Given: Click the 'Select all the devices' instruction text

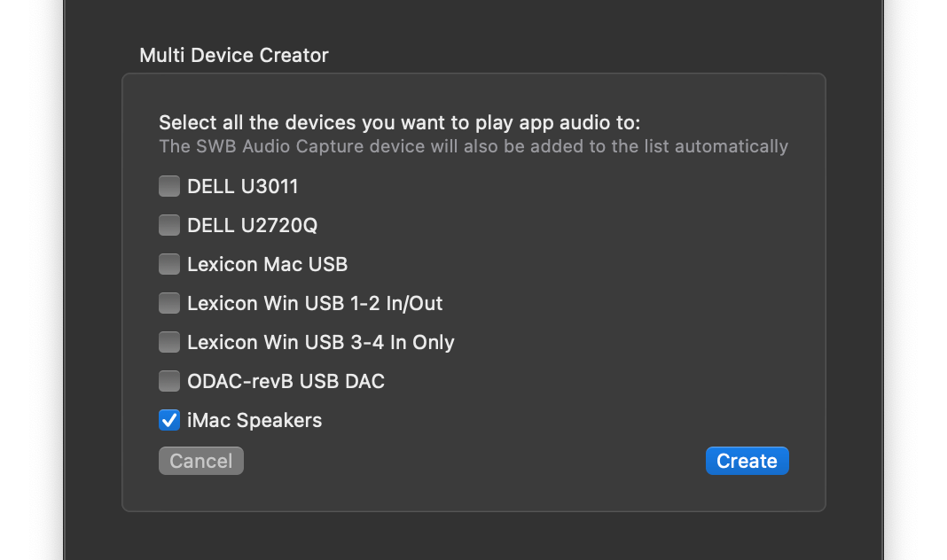Looking at the screenshot, I should click(399, 122).
